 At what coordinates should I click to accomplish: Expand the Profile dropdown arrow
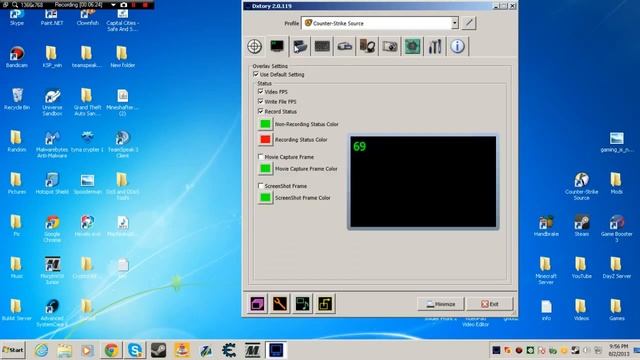(x=455, y=23)
